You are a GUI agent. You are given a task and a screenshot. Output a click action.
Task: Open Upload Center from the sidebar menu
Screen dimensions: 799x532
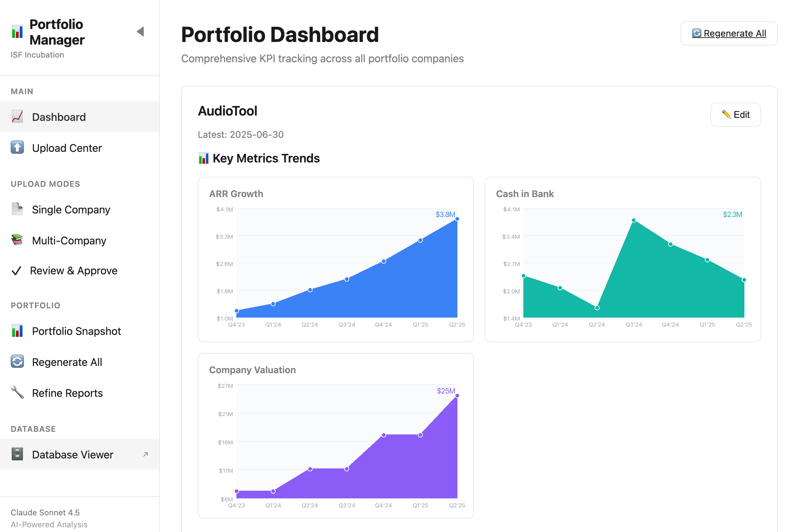pos(67,147)
